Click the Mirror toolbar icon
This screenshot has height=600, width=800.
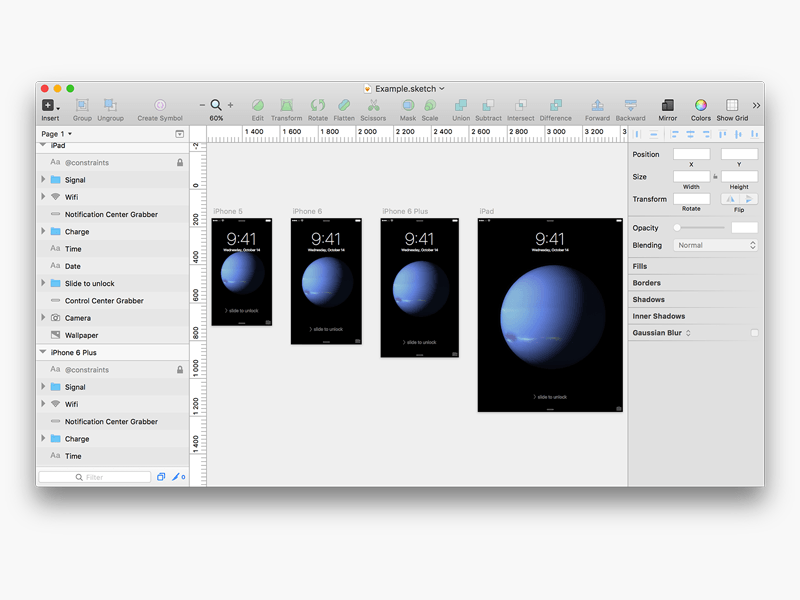(667, 104)
